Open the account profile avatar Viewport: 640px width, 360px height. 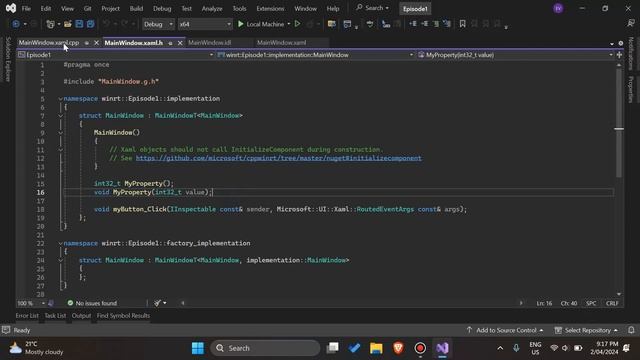pyautogui.click(x=558, y=9)
